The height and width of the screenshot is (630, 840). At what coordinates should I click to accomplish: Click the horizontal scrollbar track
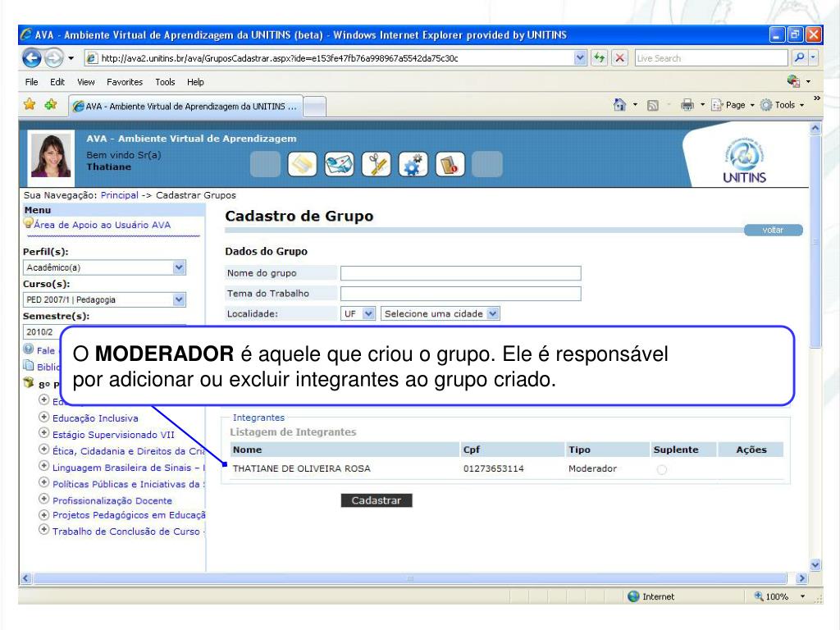tap(410, 578)
